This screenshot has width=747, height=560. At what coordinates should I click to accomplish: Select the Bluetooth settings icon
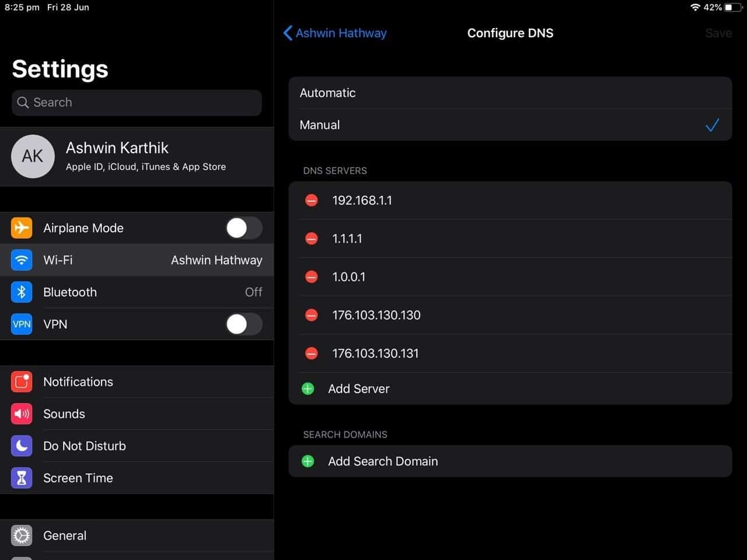21,292
